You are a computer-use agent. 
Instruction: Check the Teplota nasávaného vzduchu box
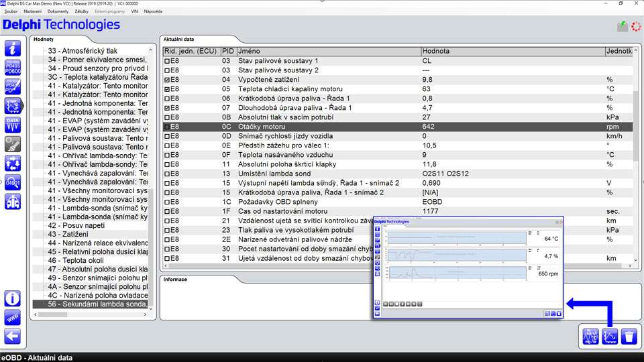(167, 155)
